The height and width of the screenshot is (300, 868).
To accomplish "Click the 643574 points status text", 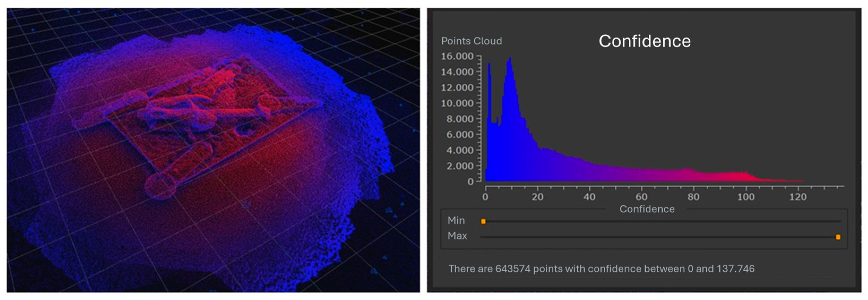I will tap(601, 269).
